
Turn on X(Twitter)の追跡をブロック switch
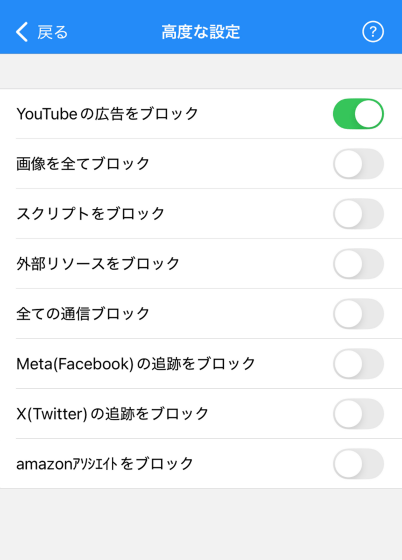358,414
